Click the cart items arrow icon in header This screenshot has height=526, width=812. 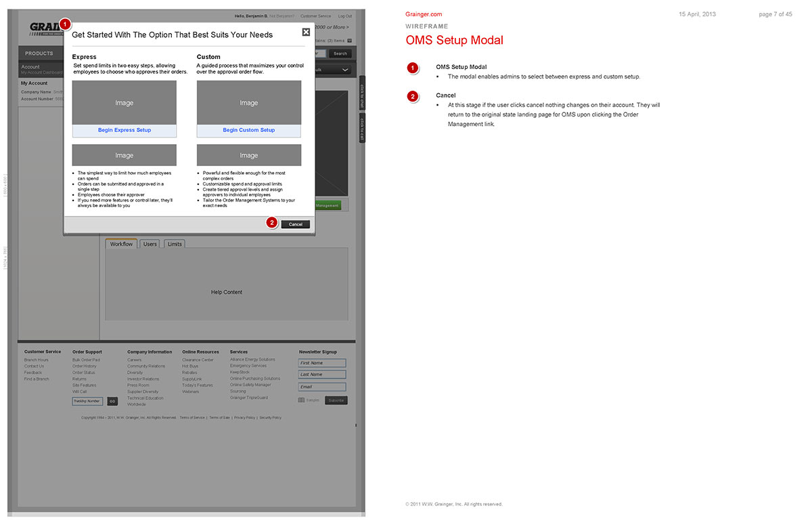(350, 41)
